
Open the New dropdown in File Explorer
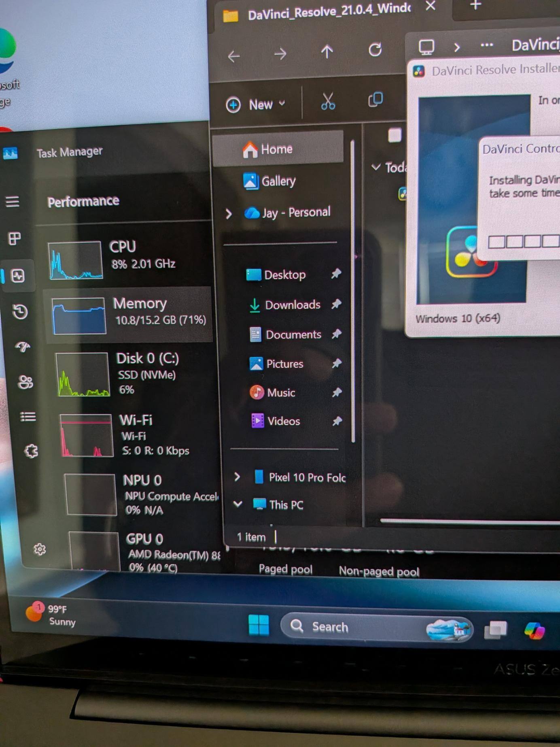pyautogui.click(x=257, y=104)
